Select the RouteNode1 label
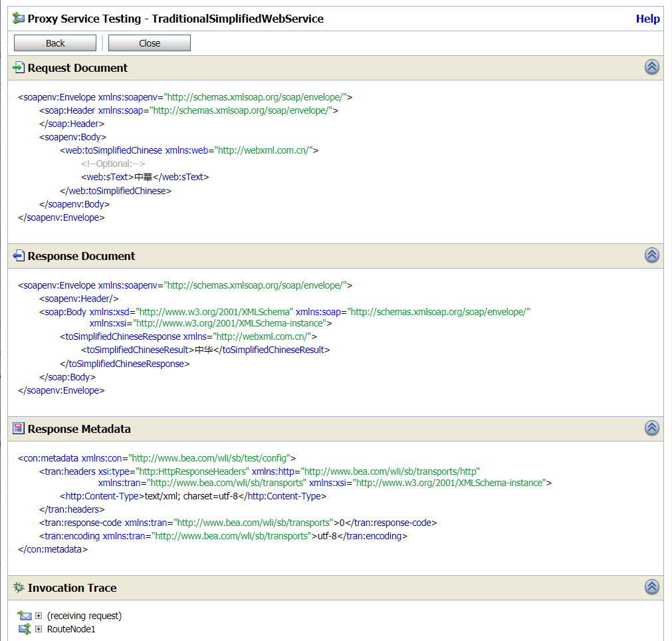 (71, 629)
